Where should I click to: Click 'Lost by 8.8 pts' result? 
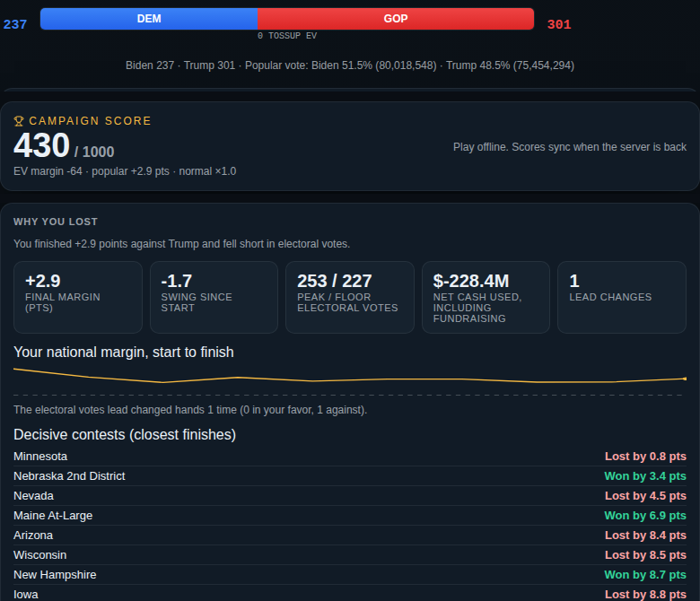tap(645, 595)
